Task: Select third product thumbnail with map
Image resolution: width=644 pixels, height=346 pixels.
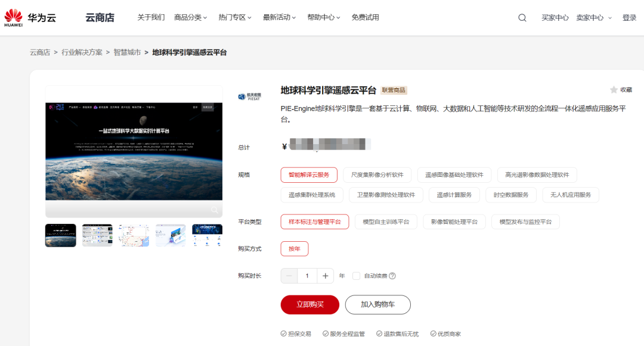Action: coord(134,235)
